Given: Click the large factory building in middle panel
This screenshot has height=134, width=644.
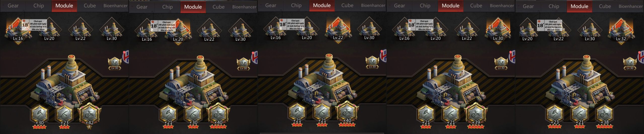Looking at the screenshot, I should click(x=324, y=80).
